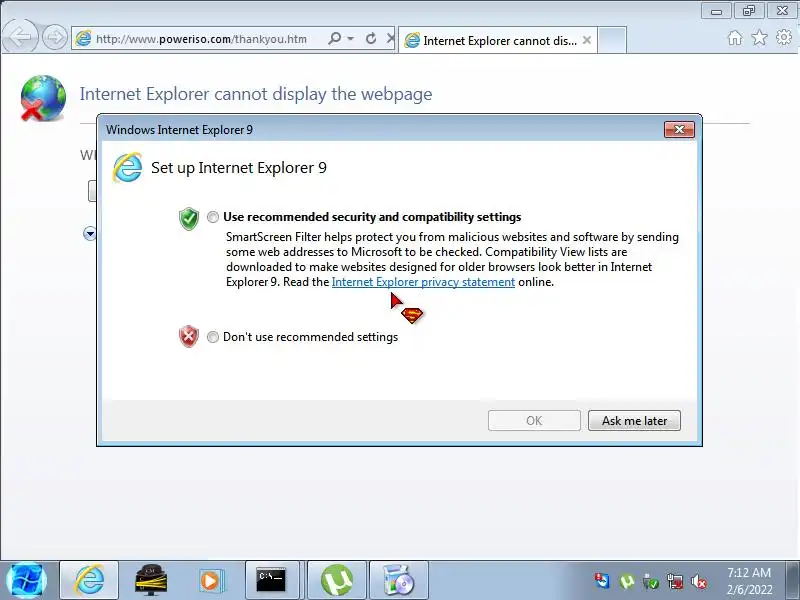Click the address bar URL field
This screenshot has width=800, height=600.
tap(201, 39)
